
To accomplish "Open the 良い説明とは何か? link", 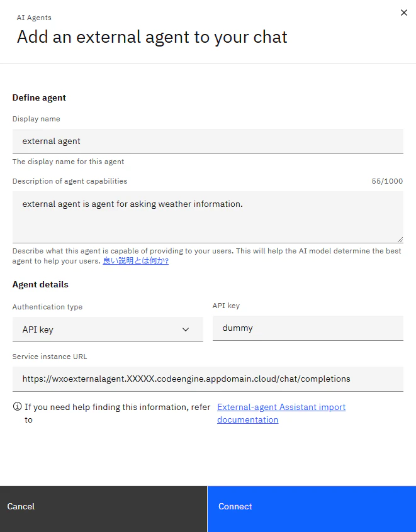I will [136, 261].
